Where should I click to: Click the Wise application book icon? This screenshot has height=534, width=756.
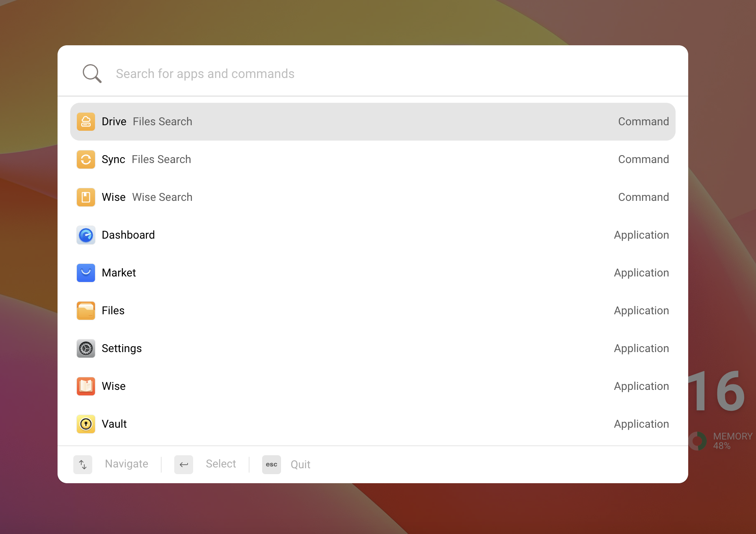pos(86,386)
